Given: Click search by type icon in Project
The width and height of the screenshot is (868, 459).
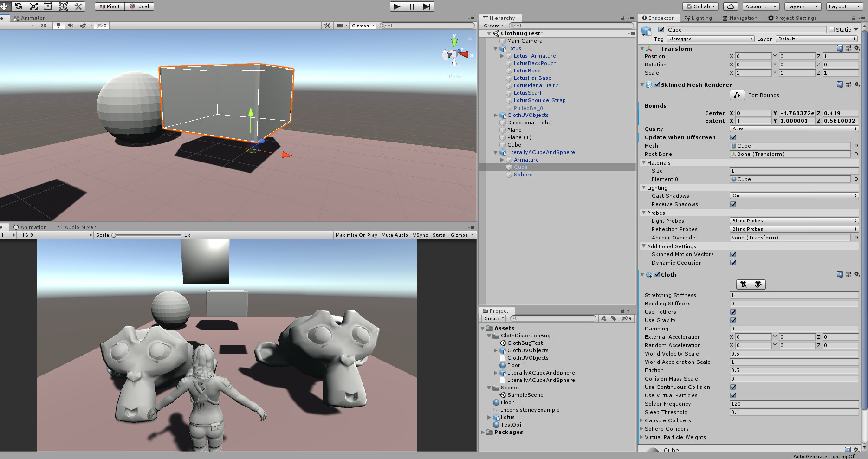Looking at the screenshot, I should point(603,318).
